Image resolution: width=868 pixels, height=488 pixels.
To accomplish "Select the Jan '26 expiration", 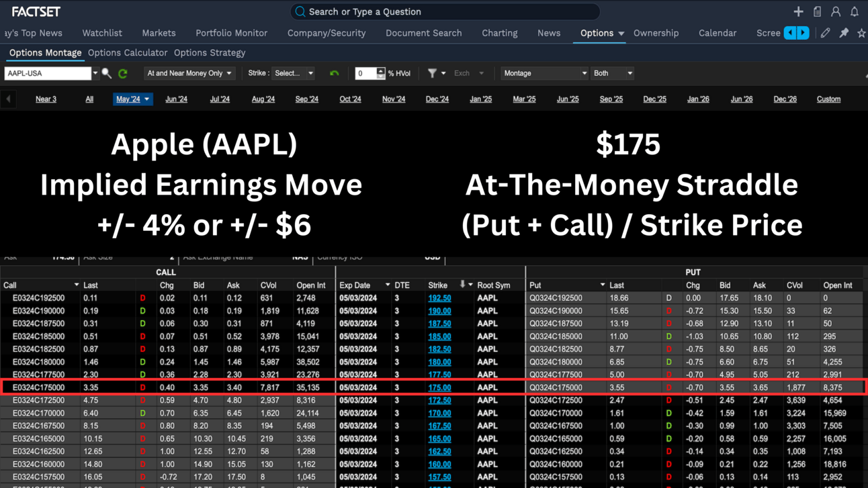I will (698, 99).
